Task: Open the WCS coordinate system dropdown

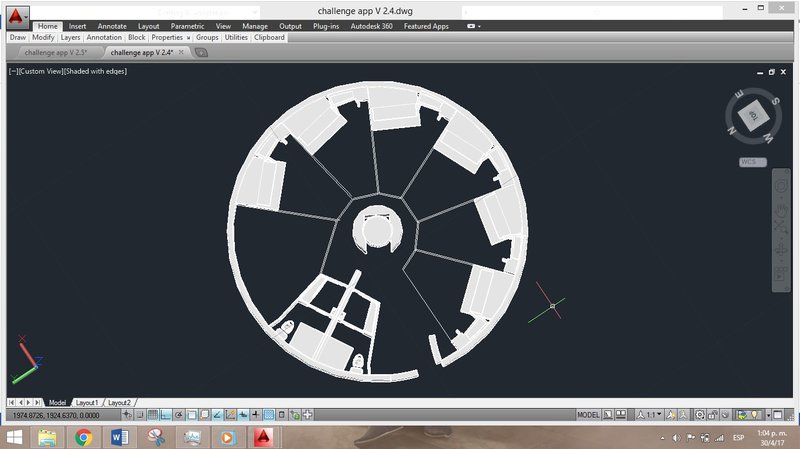Action: tap(752, 161)
